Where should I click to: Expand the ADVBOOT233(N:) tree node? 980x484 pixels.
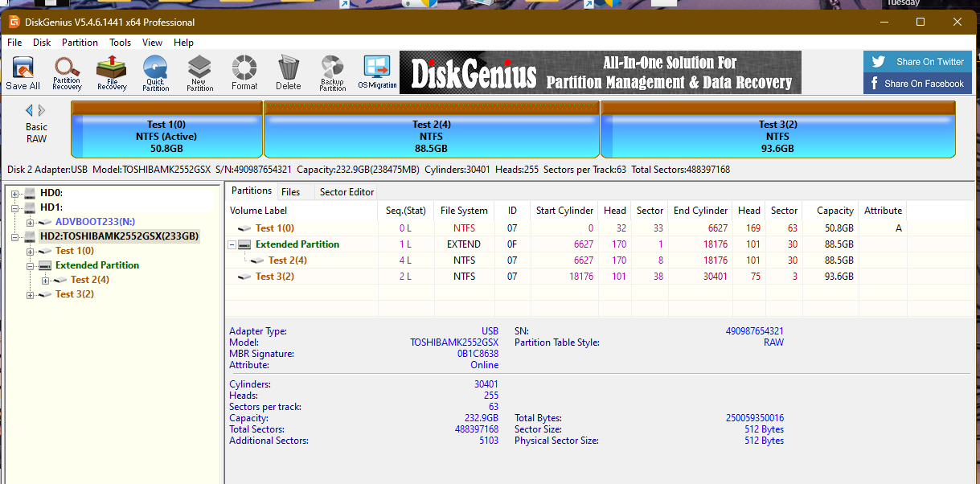click(x=30, y=222)
